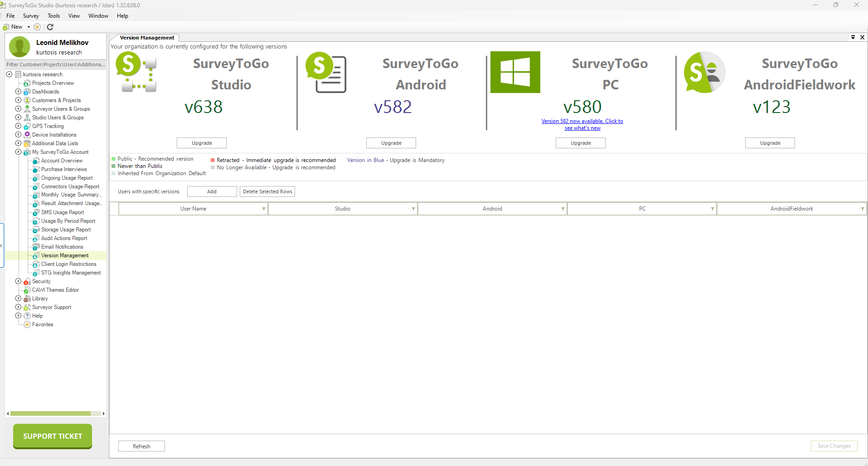Screen dimensions: 868x466
Task: Open the Studio column filter dropdown
Action: coord(413,209)
